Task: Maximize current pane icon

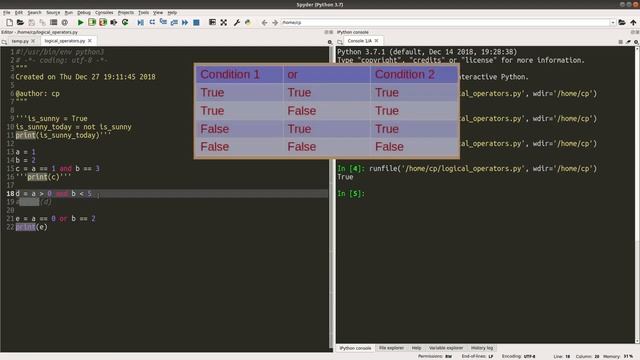Action: (212, 22)
